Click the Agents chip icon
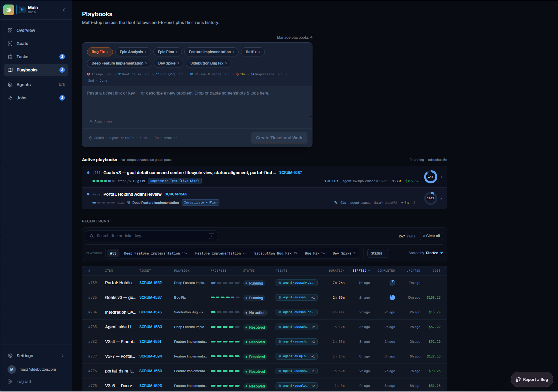The height and width of the screenshot is (392, 558). 10,85
